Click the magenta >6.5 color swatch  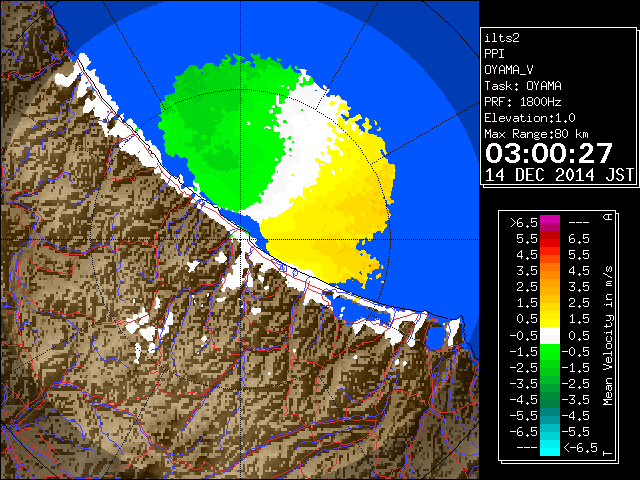(x=550, y=223)
